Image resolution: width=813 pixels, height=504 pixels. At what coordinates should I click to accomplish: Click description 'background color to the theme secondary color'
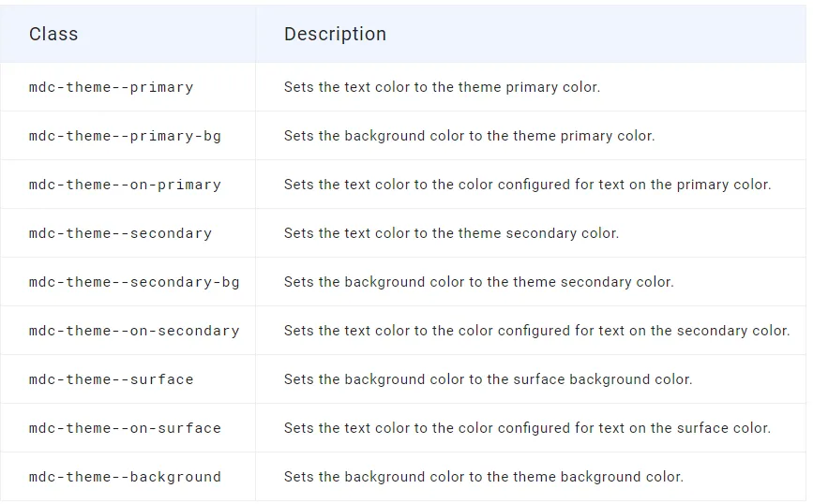(478, 282)
